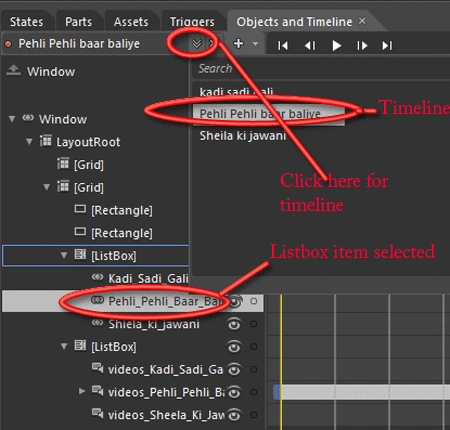Open the Parts tab
The image size is (450, 430).
click(78, 22)
